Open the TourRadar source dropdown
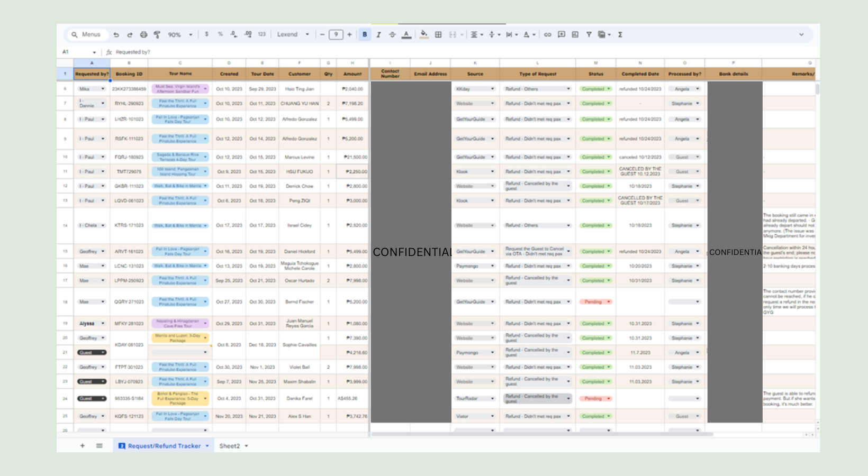This screenshot has height=476, width=868. pyautogui.click(x=475, y=399)
